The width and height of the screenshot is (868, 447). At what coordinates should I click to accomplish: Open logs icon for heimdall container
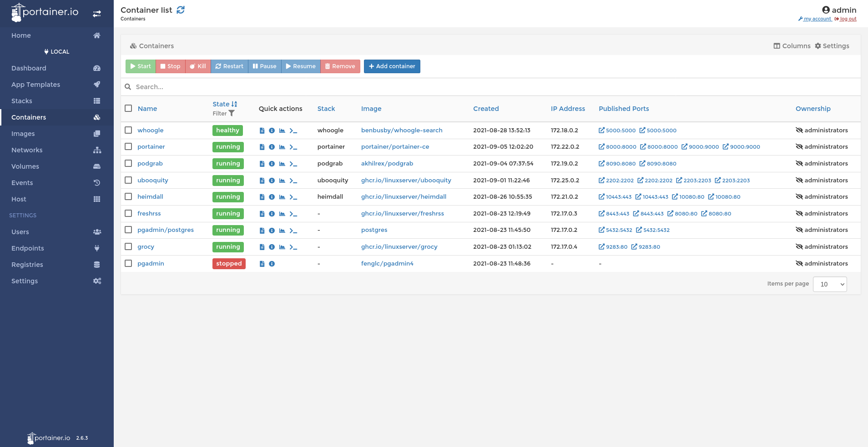(262, 197)
